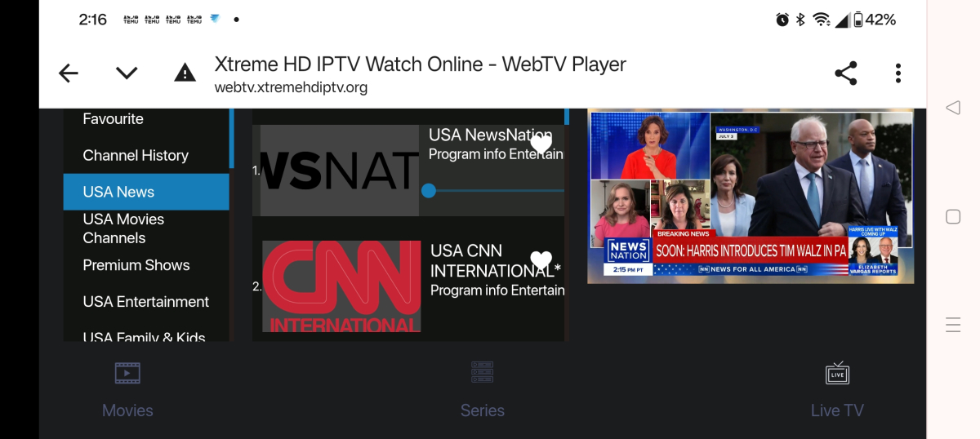Favourite USA NewsNation with heart icon
The image size is (980, 439).
(x=541, y=144)
